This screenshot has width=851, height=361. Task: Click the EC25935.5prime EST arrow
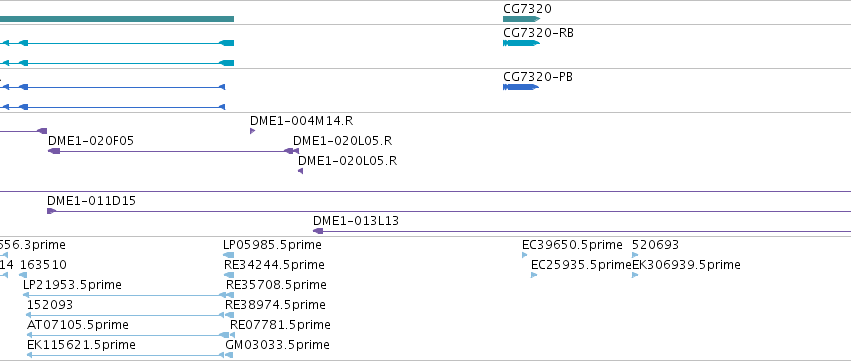click(534, 275)
